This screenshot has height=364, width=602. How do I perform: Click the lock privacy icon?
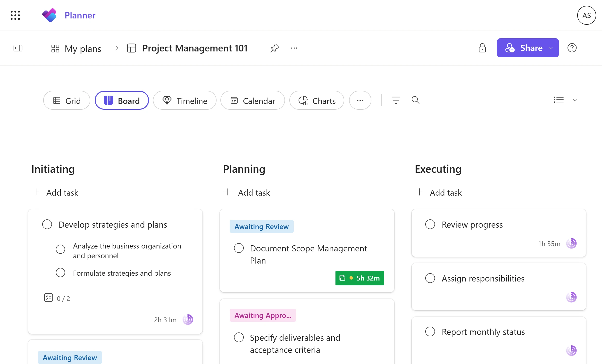click(x=482, y=48)
